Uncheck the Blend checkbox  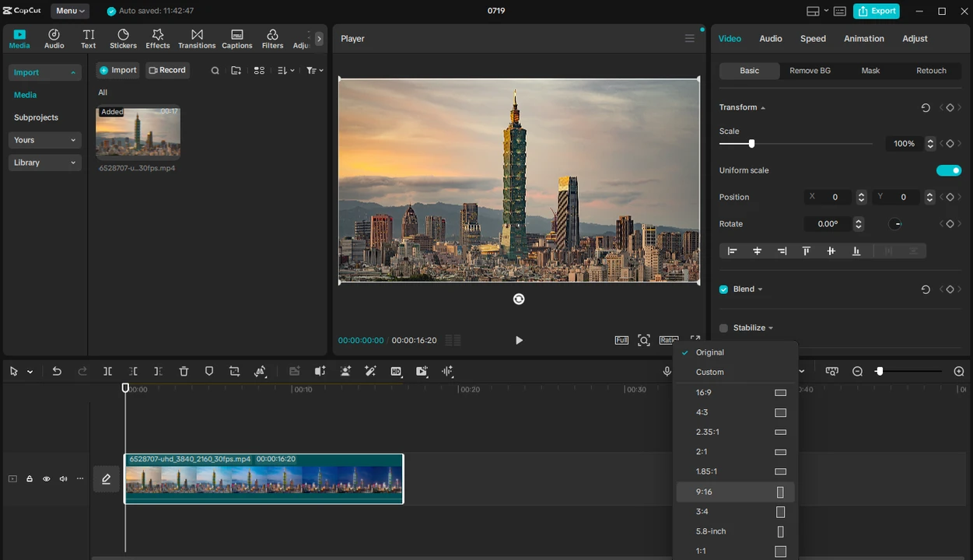click(x=724, y=289)
